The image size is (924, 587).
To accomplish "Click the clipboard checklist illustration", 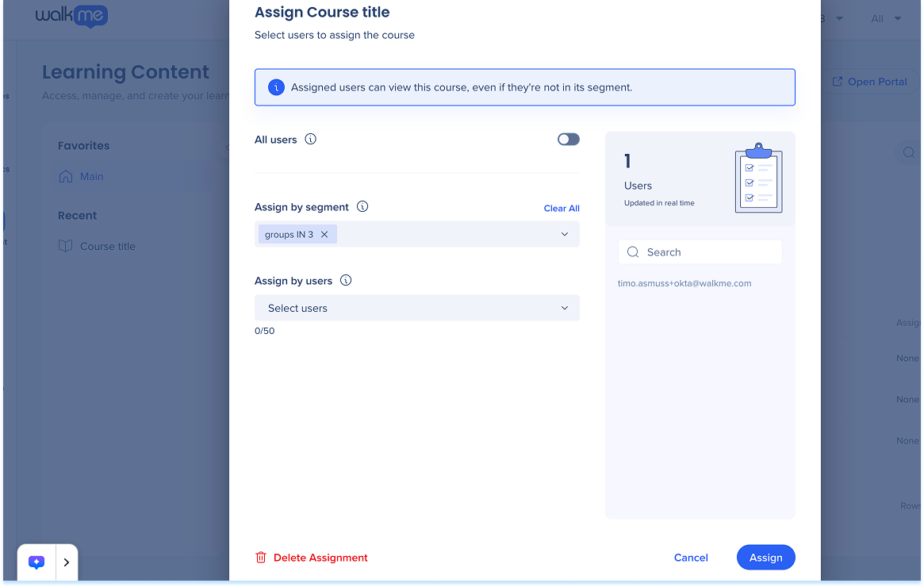I will [x=758, y=178].
